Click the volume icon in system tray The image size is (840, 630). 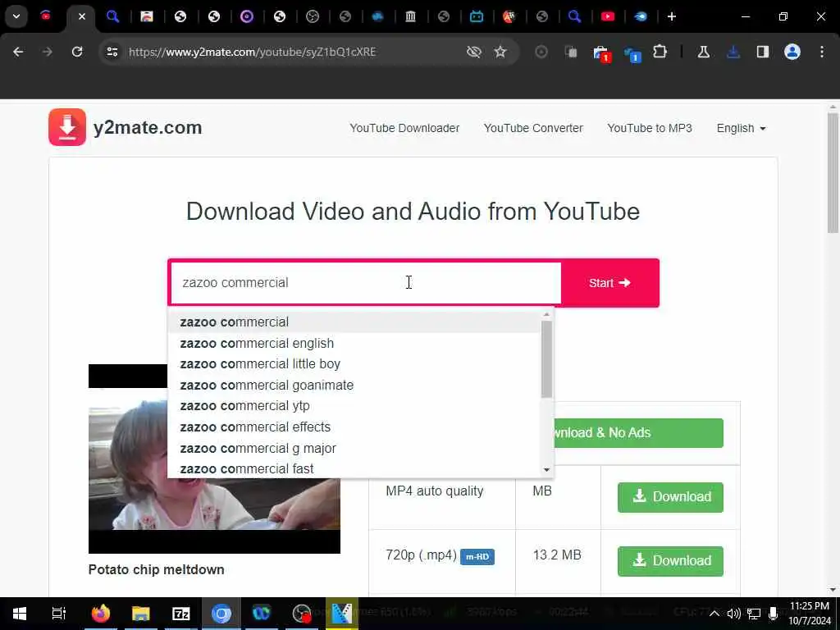[x=734, y=614]
